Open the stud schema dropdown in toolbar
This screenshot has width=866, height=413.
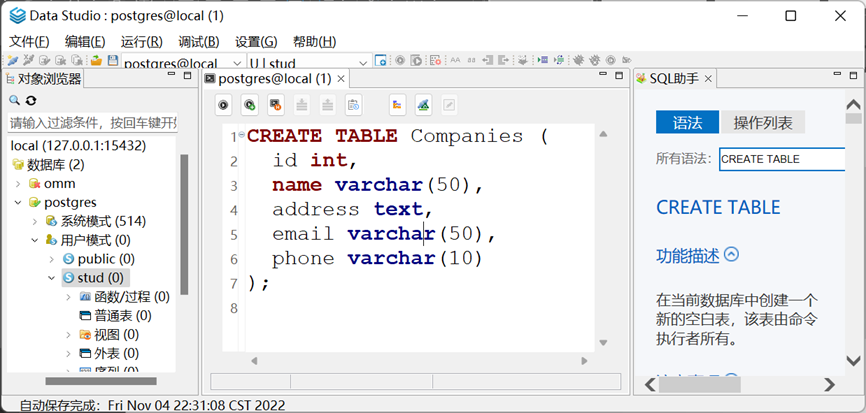pyautogui.click(x=363, y=63)
